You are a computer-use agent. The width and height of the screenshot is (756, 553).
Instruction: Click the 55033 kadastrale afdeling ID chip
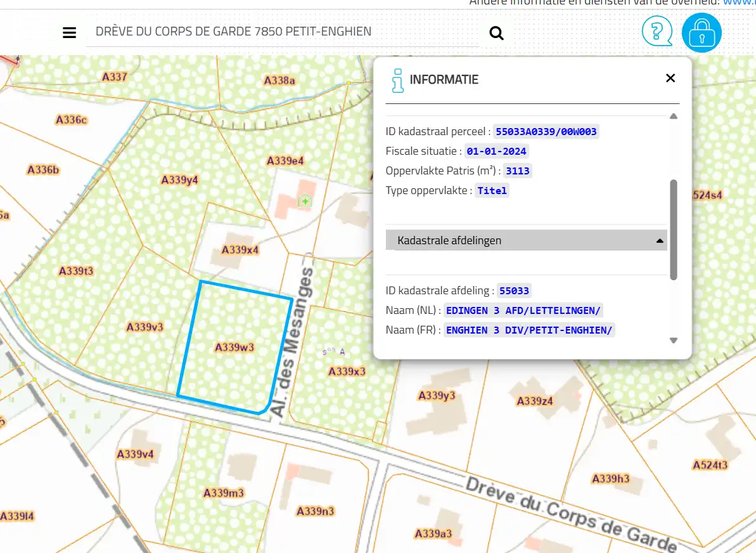click(515, 290)
